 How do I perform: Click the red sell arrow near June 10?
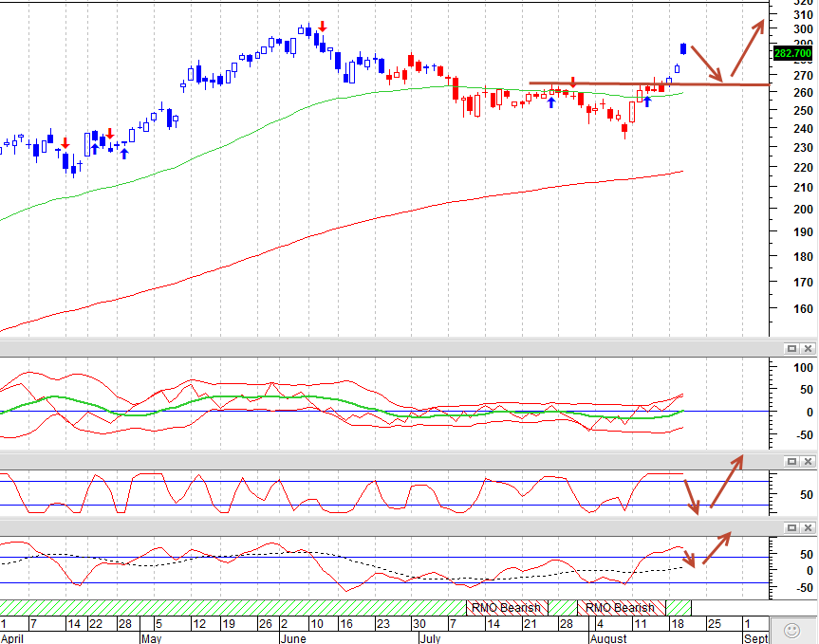323,27
